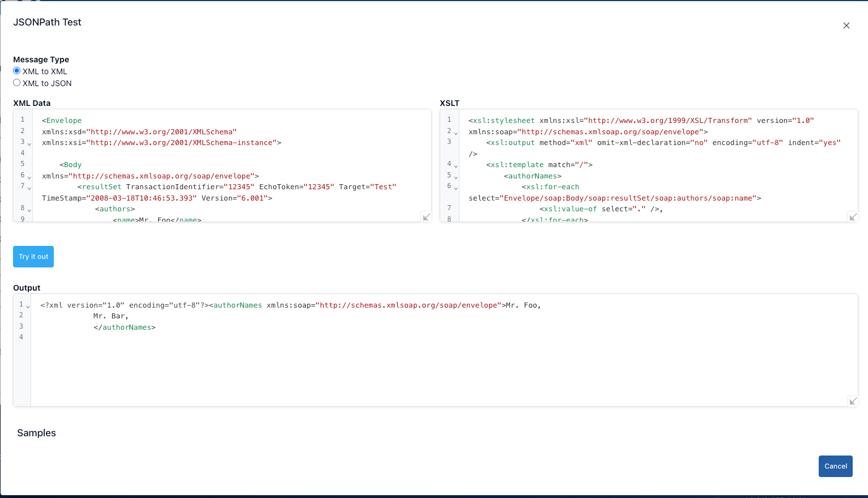Click the XSLT editor resize handle icon
The width and height of the screenshot is (868, 498).
click(x=852, y=217)
